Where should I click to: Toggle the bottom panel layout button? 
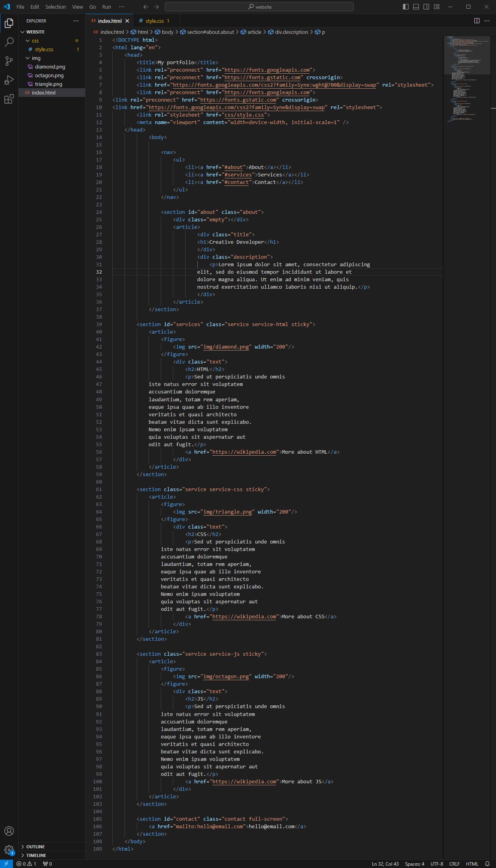tap(416, 7)
